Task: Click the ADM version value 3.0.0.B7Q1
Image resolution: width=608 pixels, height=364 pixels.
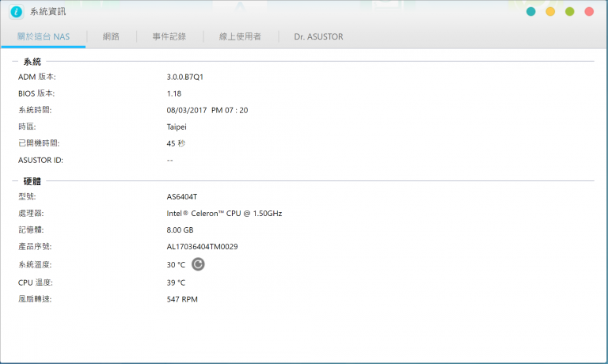Action: coord(185,77)
